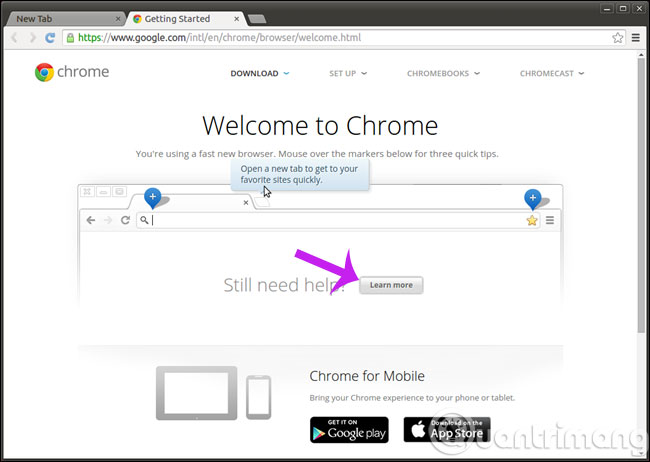This screenshot has height=462, width=650.
Task: Click the browser forward arrow button
Action: (x=32, y=38)
